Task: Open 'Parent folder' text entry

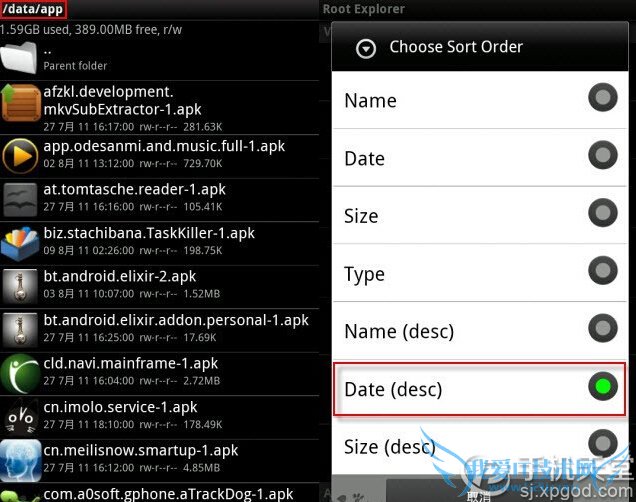Action: (75, 66)
